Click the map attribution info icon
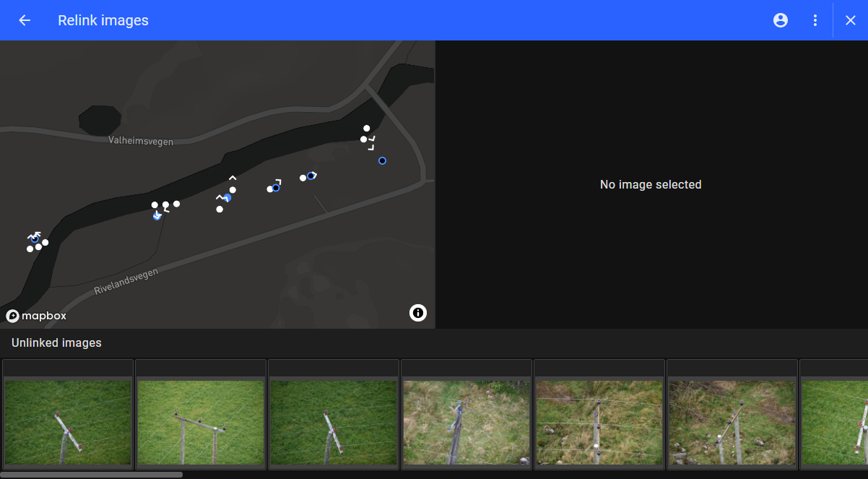868x479 pixels. [418, 313]
